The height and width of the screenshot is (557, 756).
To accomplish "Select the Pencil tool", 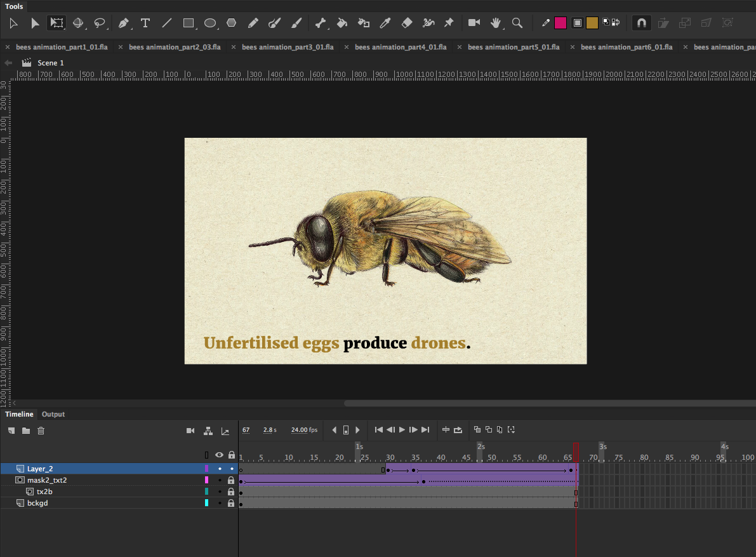I will (253, 23).
